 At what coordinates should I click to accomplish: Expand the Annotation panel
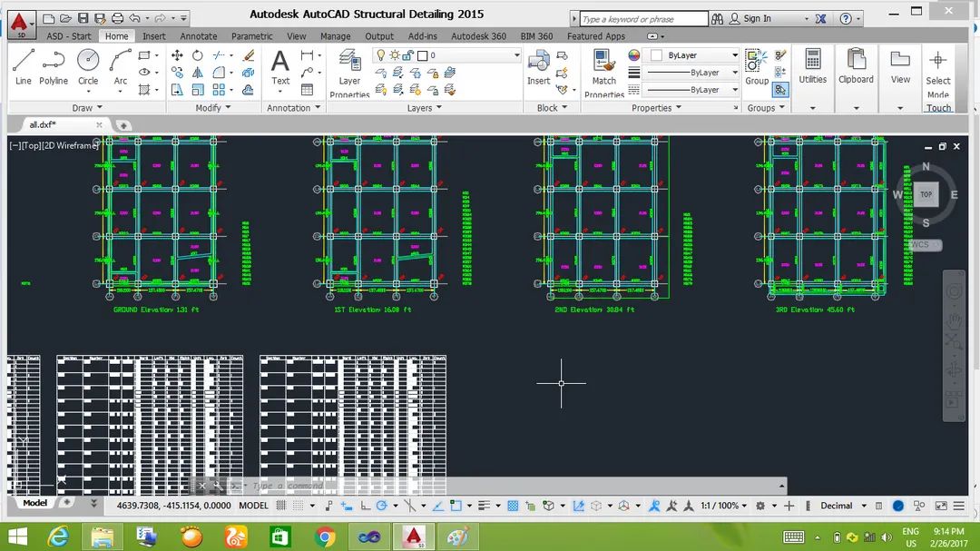294,108
